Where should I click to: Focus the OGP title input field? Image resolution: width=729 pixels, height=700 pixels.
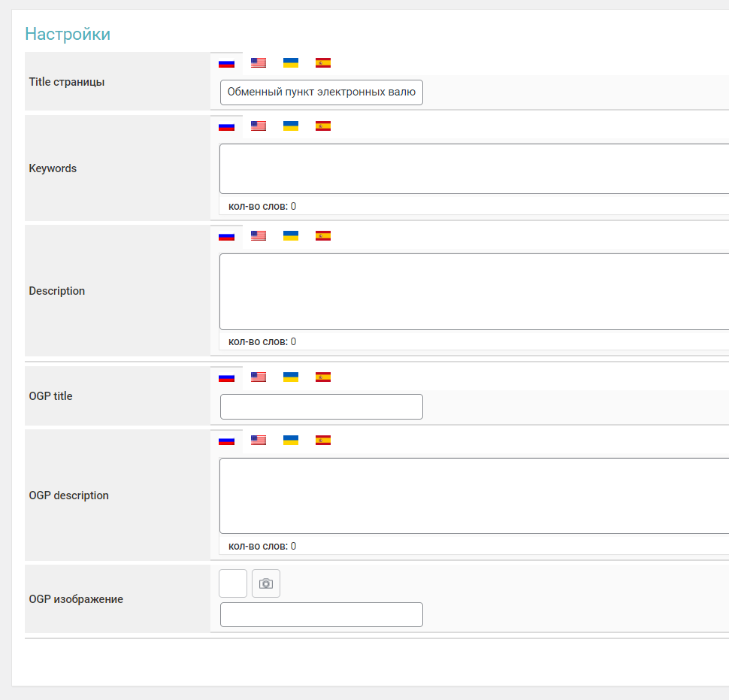(322, 407)
